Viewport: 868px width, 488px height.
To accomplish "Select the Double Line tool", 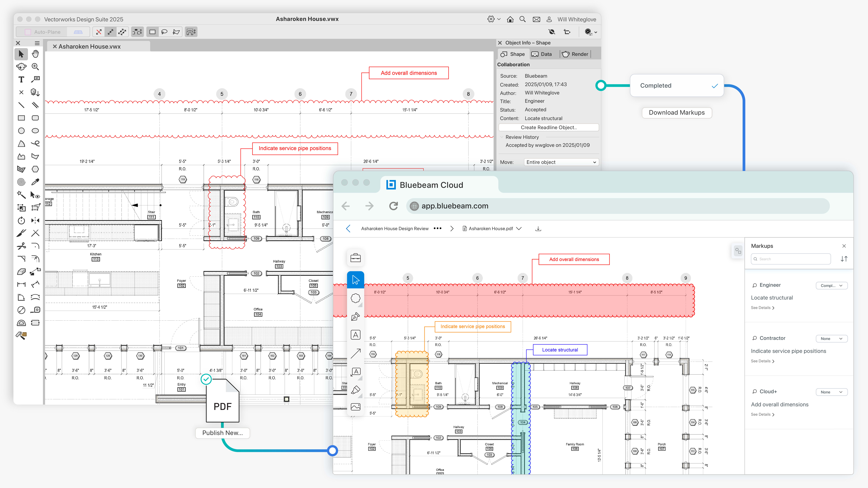I will point(35,105).
